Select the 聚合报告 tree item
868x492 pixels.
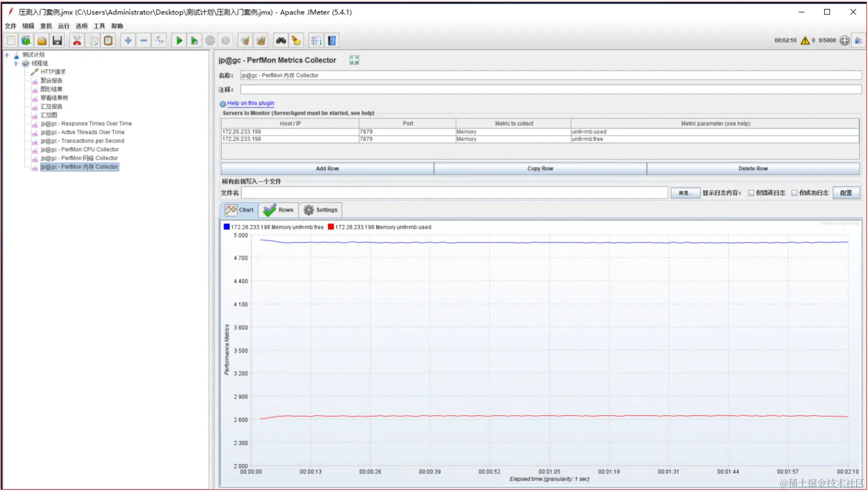[x=52, y=81]
